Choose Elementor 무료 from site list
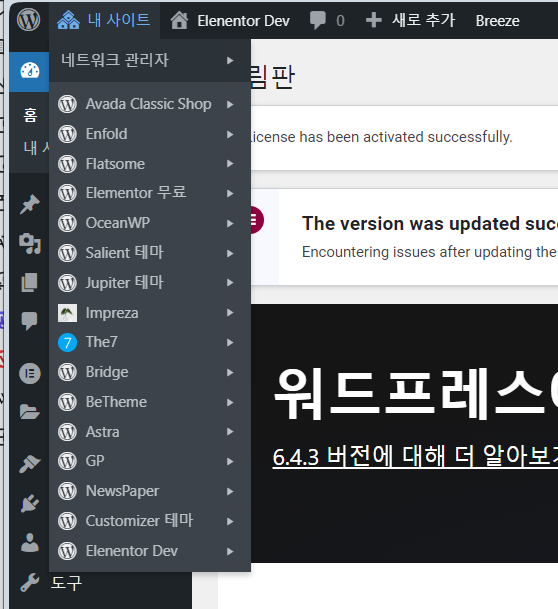The height and width of the screenshot is (609, 558). (x=150, y=193)
